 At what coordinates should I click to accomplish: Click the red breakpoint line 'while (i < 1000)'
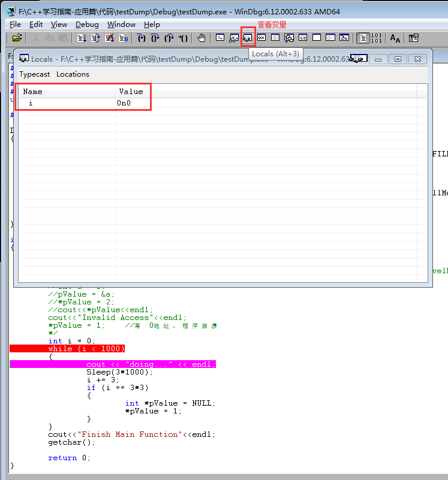tap(67, 348)
